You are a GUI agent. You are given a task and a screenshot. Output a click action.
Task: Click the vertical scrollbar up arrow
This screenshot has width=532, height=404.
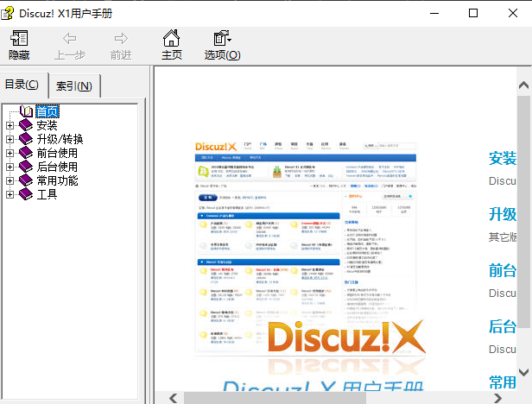[524, 85]
